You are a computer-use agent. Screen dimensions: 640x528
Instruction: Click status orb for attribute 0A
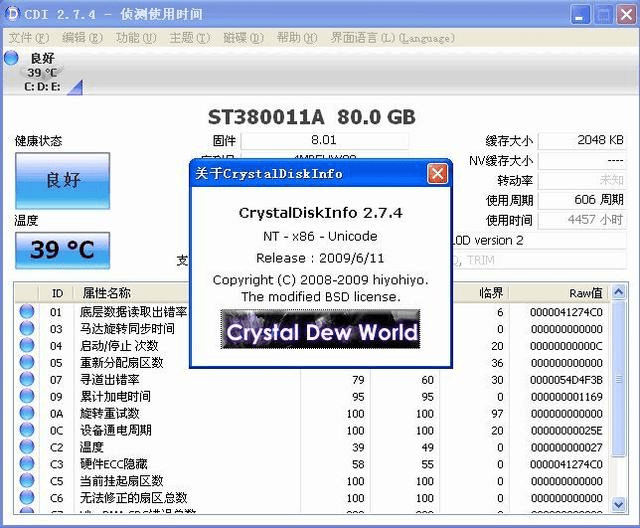pyautogui.click(x=27, y=413)
